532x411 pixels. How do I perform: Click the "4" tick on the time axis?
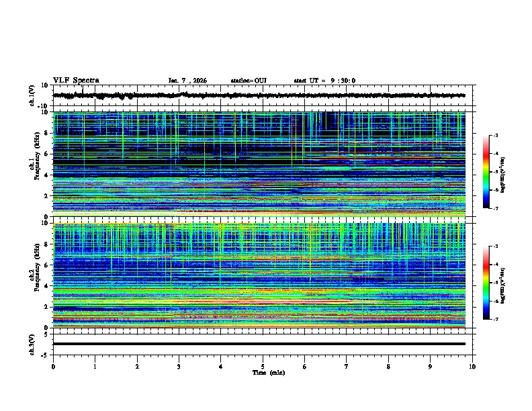[x=221, y=367]
